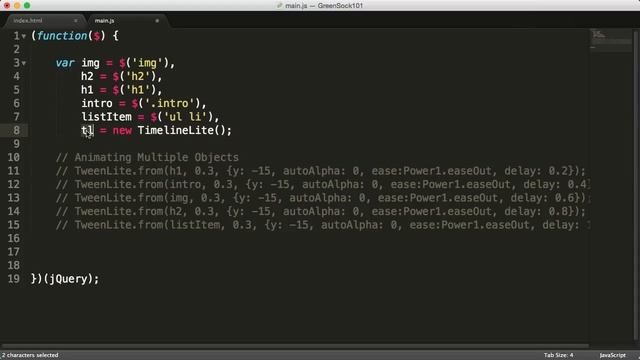640x360 pixels.
Task: Maximize the window with the green button
Action: (27, 5)
